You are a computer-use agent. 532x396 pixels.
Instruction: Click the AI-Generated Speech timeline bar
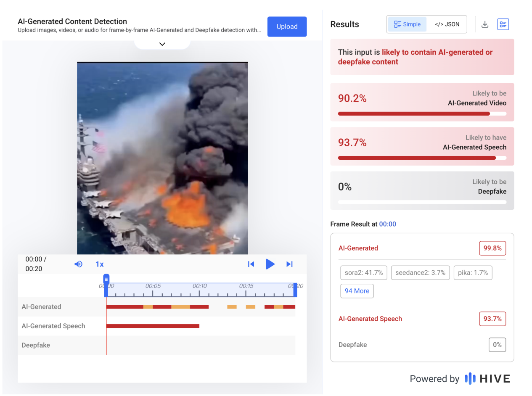coord(153,326)
